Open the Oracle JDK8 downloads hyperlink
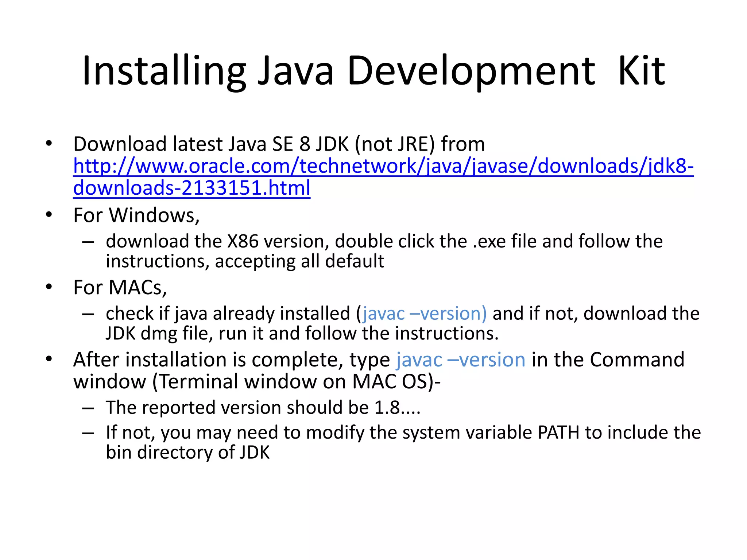The width and height of the screenshot is (747, 560). 383,166
